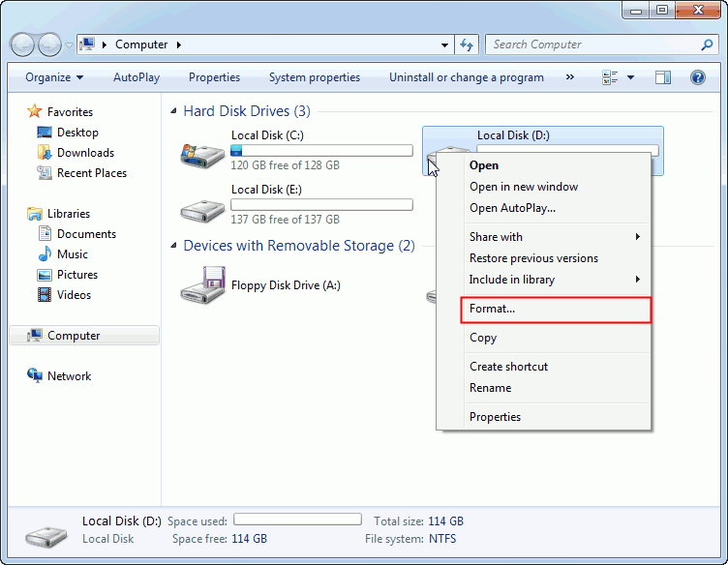The image size is (728, 565).
Task: Click Uninstall or change a program
Action: coord(467,77)
